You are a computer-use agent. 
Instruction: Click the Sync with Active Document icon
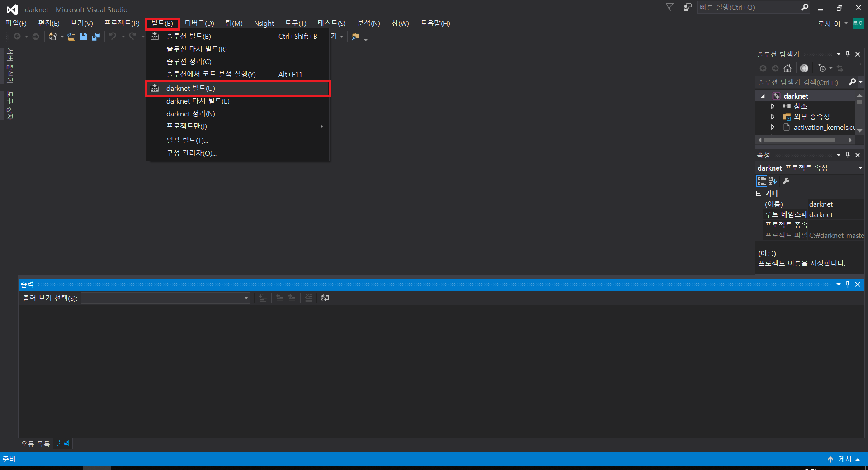(840, 68)
